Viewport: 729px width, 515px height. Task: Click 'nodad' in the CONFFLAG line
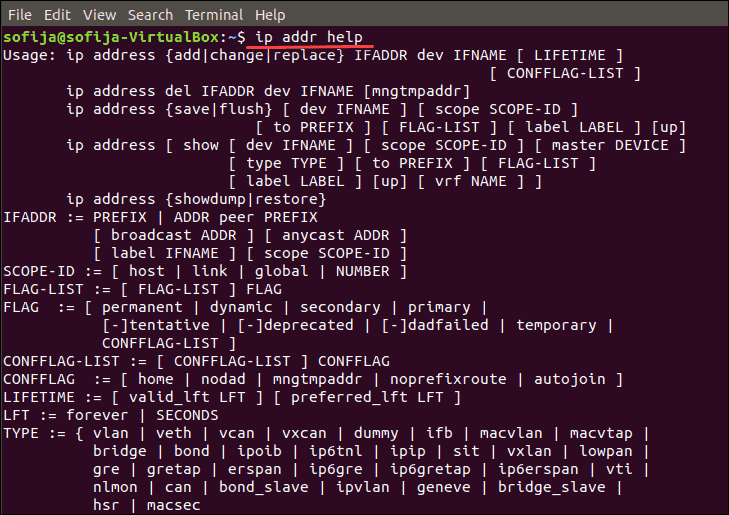pyautogui.click(x=223, y=379)
